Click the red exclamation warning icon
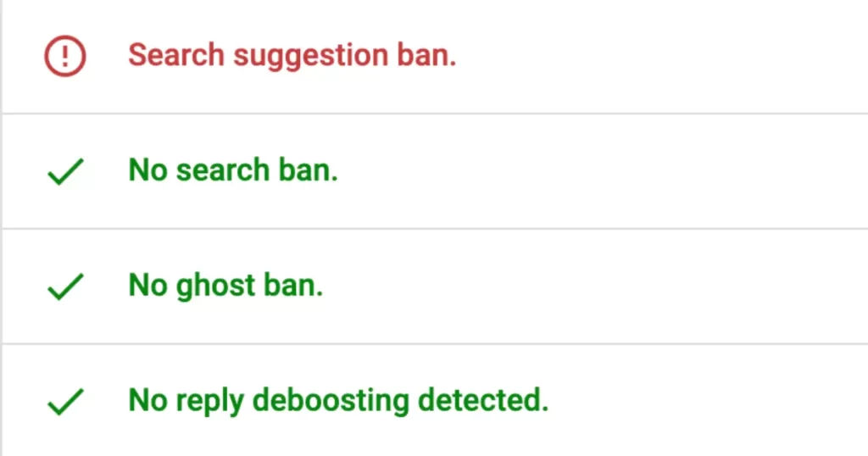Image resolution: width=868 pixels, height=456 pixels. pos(65,57)
